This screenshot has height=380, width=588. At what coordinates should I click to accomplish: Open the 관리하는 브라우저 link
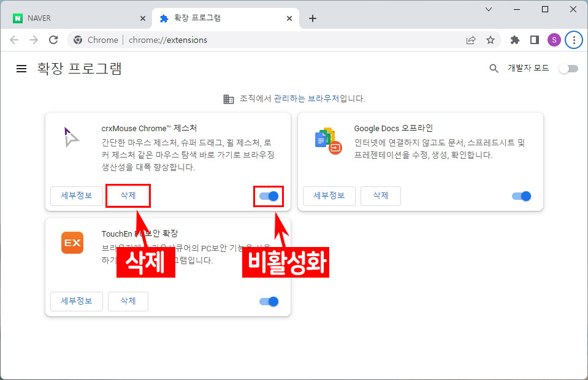coord(307,99)
